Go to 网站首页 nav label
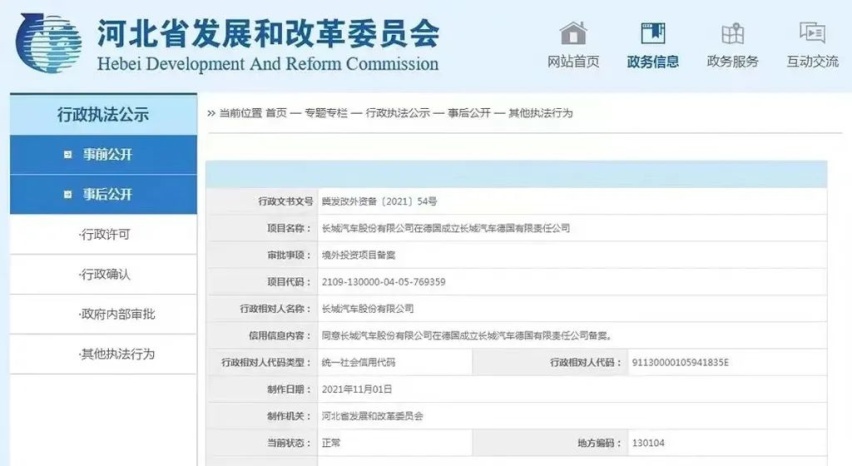852x466 pixels. click(573, 62)
